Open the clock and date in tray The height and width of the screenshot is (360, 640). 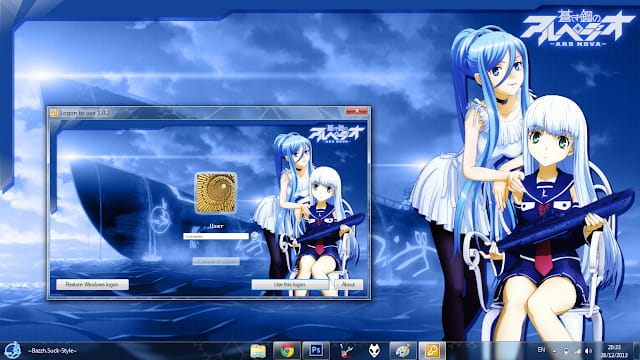coord(614,351)
